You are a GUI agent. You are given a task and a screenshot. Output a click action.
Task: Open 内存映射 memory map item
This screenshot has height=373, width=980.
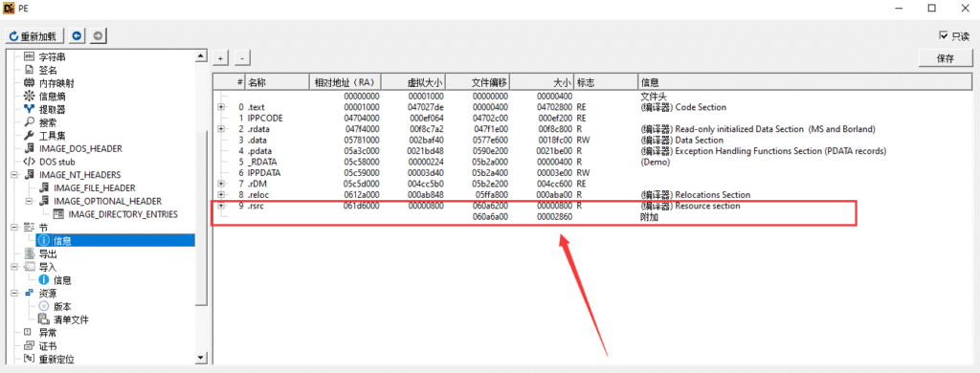[56, 83]
